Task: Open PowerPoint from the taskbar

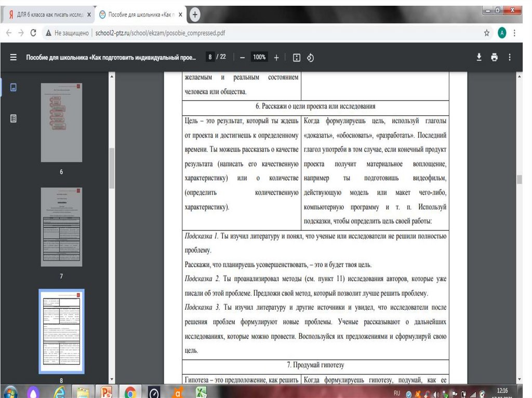Action: 107,391
